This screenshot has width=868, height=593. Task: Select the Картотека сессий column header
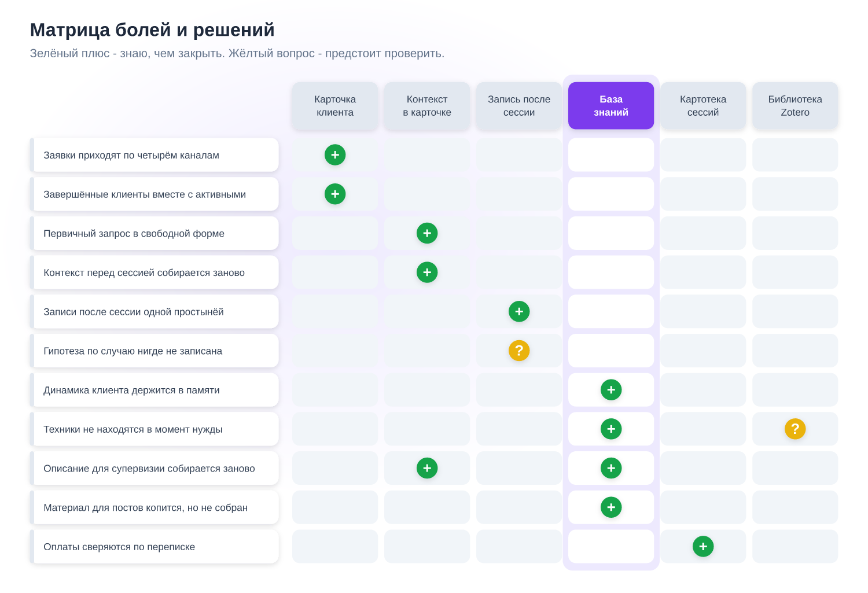coord(703,106)
